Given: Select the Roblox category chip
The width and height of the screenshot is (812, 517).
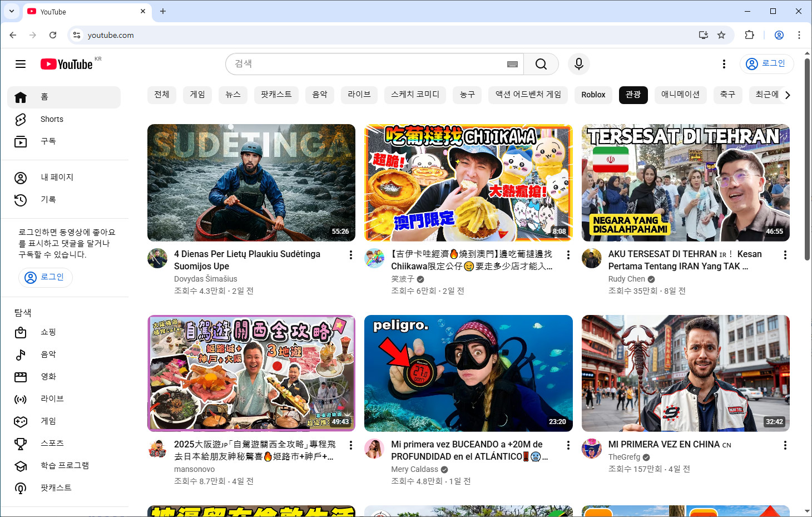Looking at the screenshot, I should pos(593,95).
